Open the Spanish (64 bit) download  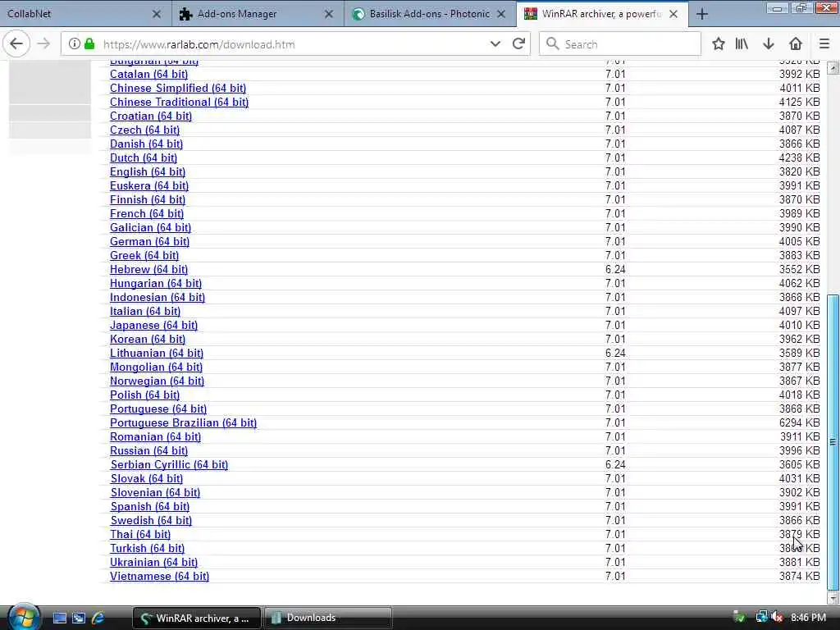150,507
